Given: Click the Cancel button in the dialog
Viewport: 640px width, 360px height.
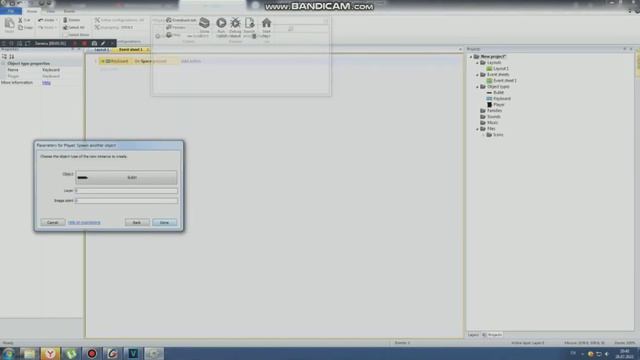Looking at the screenshot, I should click(x=53, y=222).
